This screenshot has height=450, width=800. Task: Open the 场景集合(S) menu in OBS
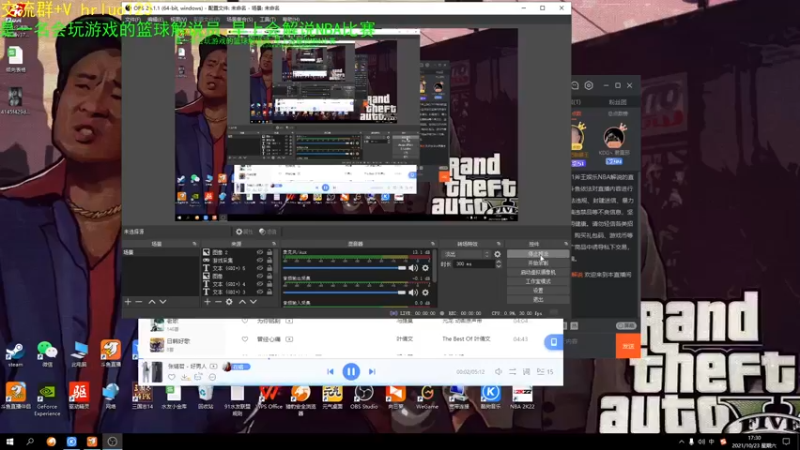tap(240, 19)
